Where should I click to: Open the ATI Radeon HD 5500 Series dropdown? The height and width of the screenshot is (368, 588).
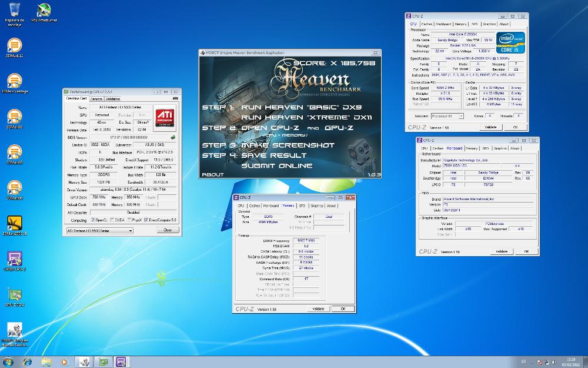pos(100,231)
